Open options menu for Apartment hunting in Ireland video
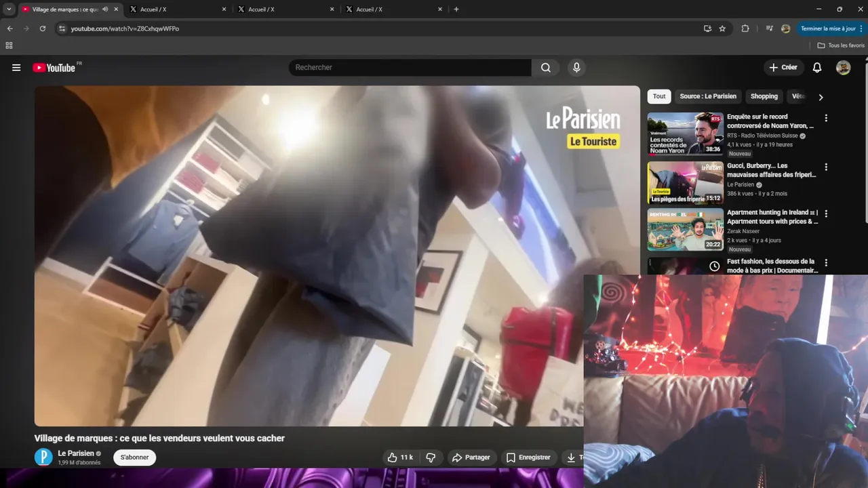This screenshot has width=868, height=488. tap(826, 213)
